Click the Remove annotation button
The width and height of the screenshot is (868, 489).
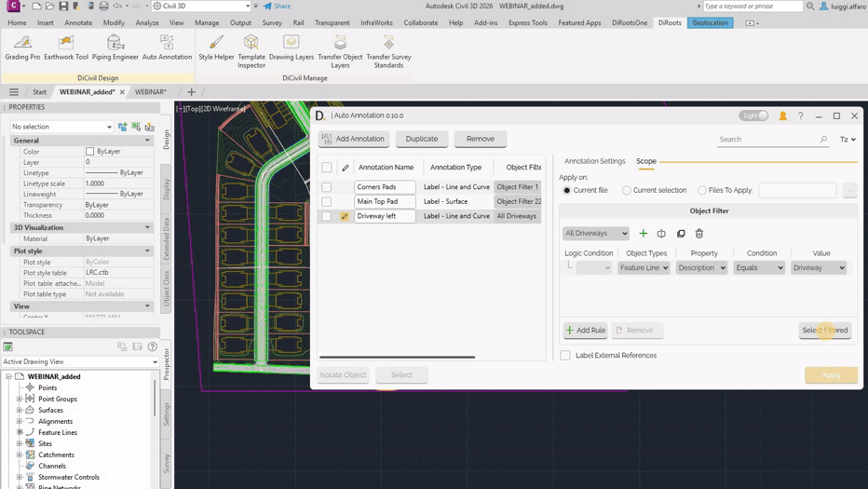click(481, 139)
